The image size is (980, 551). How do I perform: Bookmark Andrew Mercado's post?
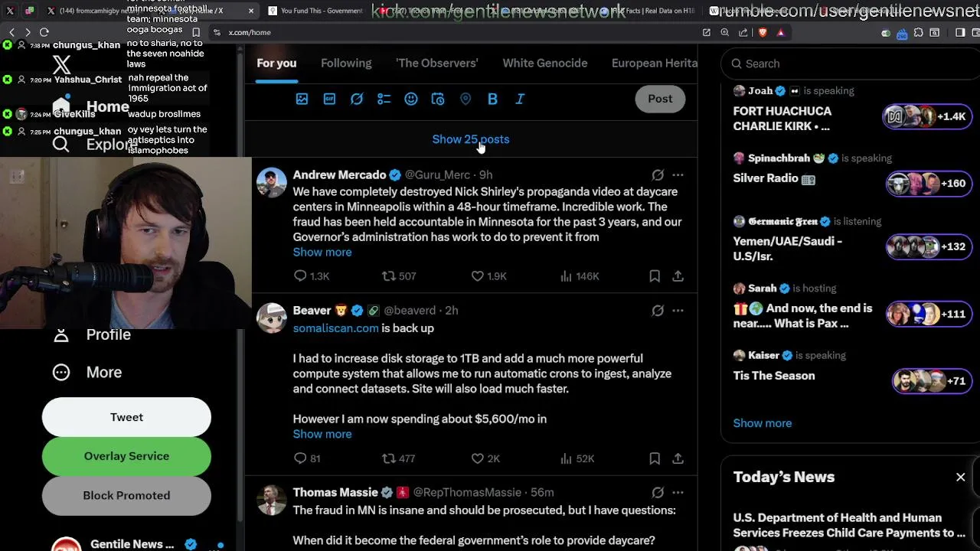click(655, 276)
